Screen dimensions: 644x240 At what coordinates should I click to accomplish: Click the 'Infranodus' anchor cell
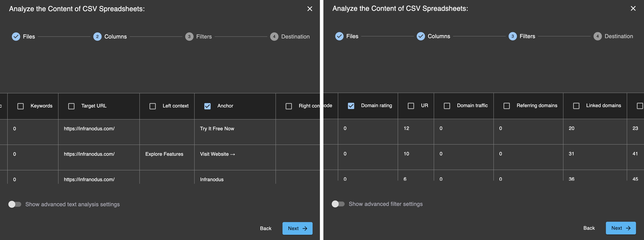[x=235, y=177]
